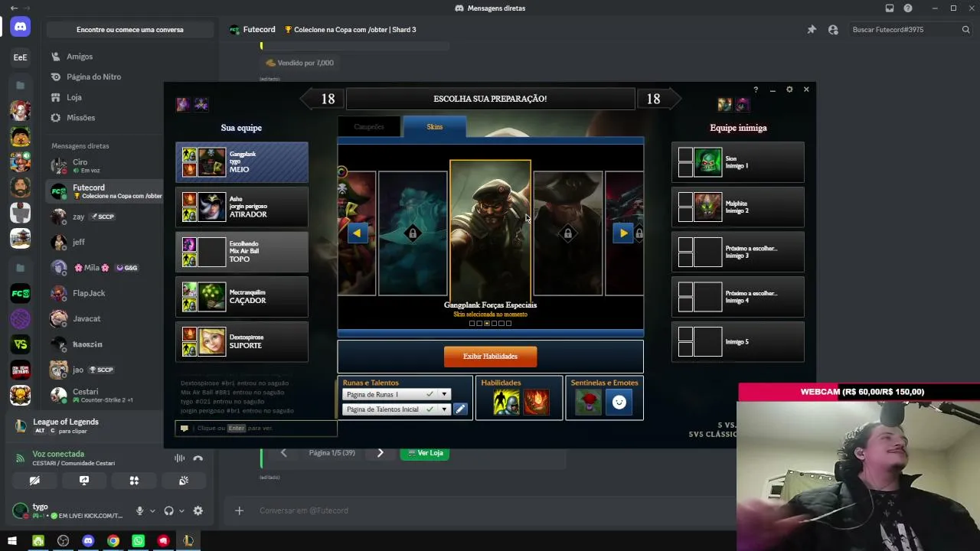980x551 pixels.
Task: Change the Ignite summoner spell under Habilidades
Action: [x=536, y=402]
